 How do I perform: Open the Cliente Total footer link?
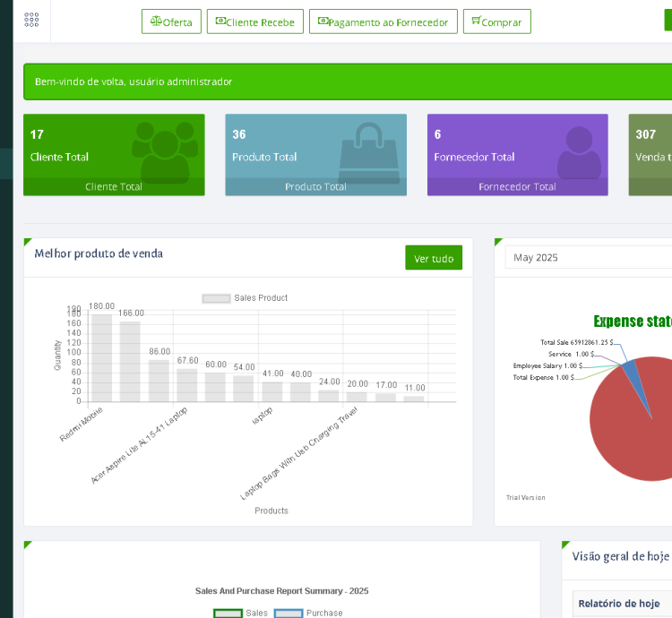(x=114, y=187)
